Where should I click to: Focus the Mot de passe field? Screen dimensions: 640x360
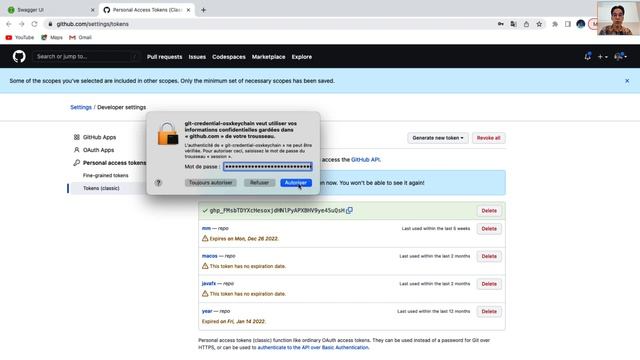coord(268,167)
